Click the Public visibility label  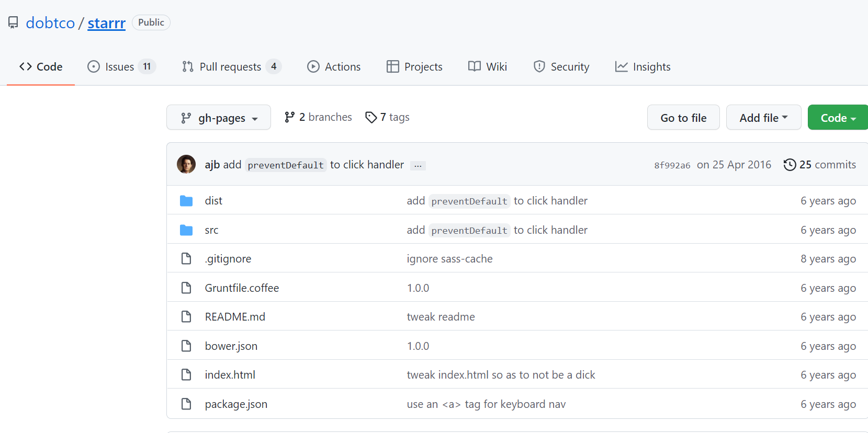tap(151, 22)
